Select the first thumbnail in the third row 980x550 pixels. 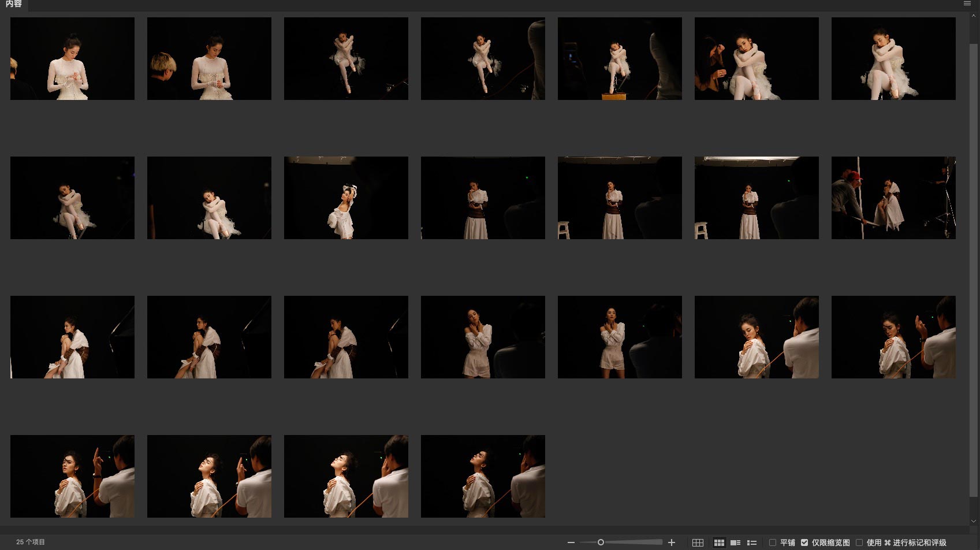tap(72, 337)
